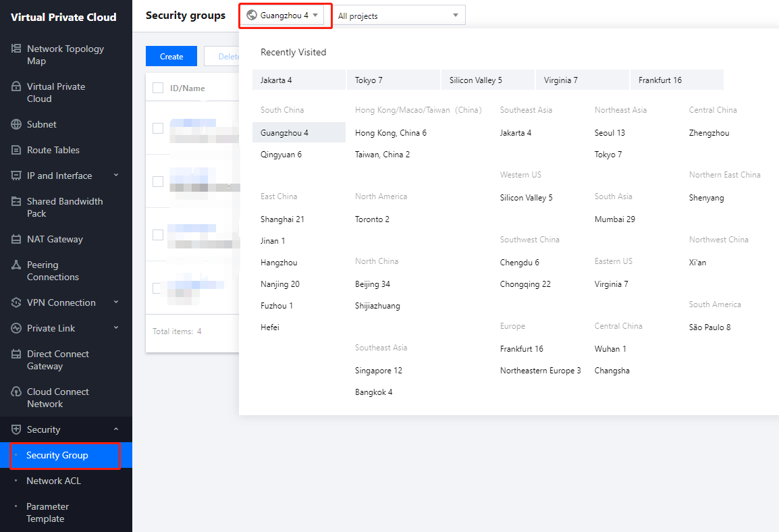Switch to the Shijiazhuang region
Viewport: 779px width, 532px height.
(x=377, y=305)
